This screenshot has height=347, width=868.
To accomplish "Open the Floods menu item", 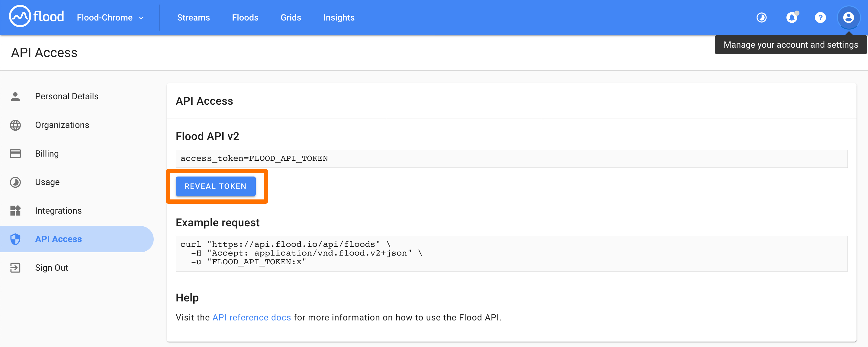I will coord(245,18).
